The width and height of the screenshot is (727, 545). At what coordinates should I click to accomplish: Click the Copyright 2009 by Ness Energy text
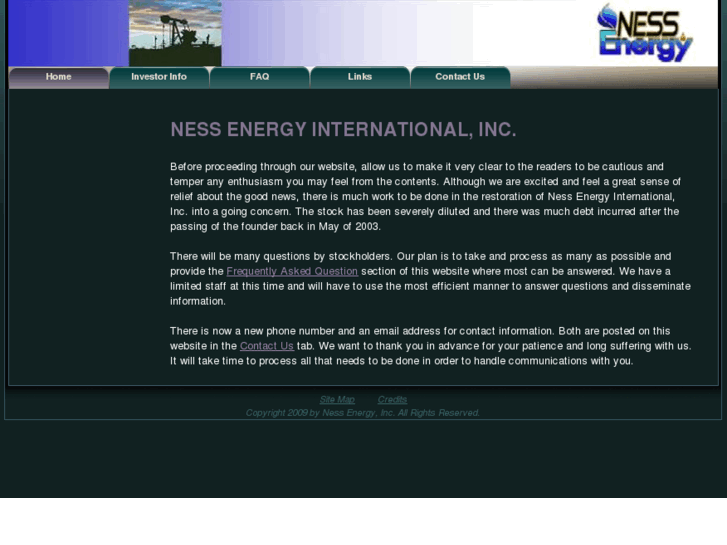click(x=363, y=413)
